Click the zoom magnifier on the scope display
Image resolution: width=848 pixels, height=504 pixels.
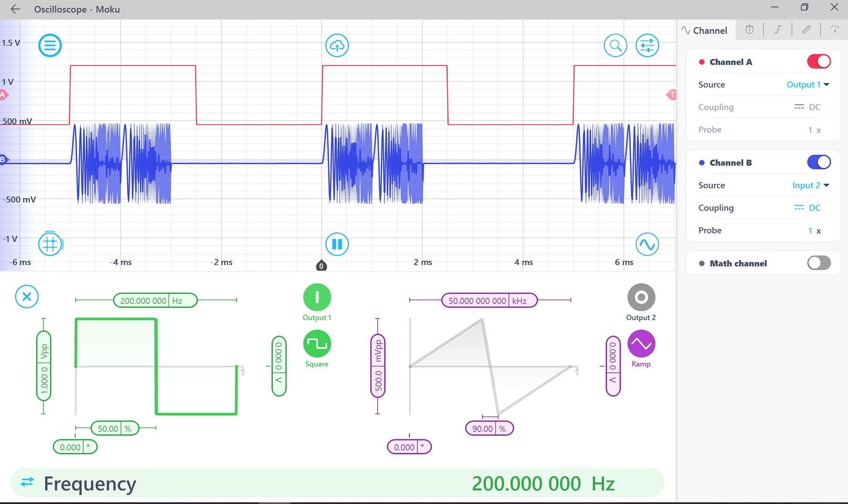click(615, 45)
